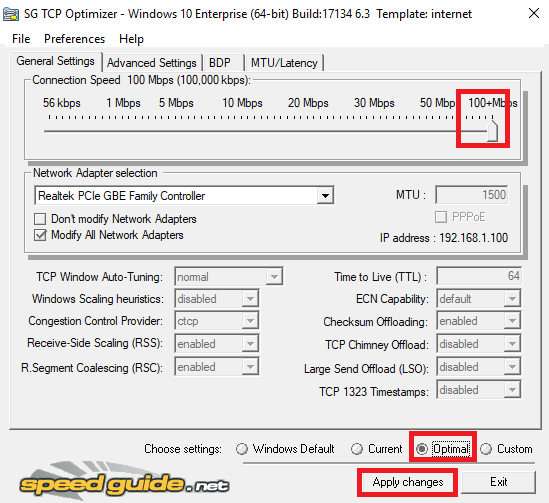Click the 5 Mbps speed label
This screenshot has width=549, height=503.
tap(176, 103)
